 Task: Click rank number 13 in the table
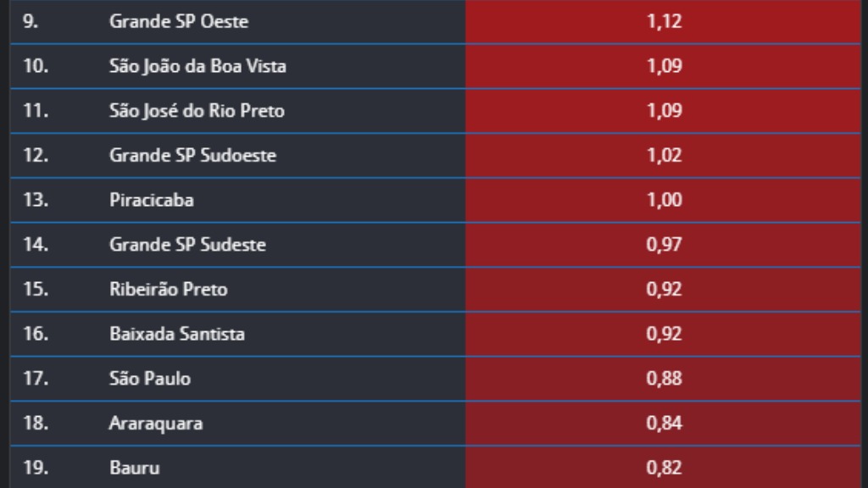coord(36,201)
